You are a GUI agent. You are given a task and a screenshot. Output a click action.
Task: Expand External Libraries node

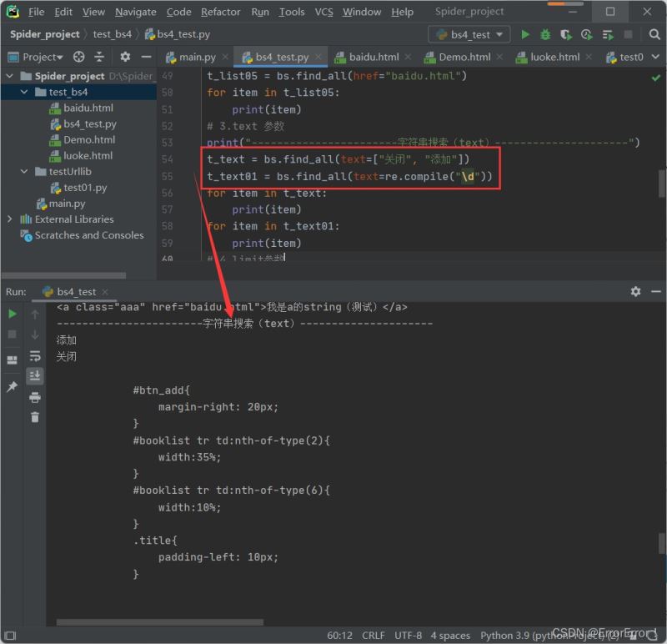click(x=10, y=219)
